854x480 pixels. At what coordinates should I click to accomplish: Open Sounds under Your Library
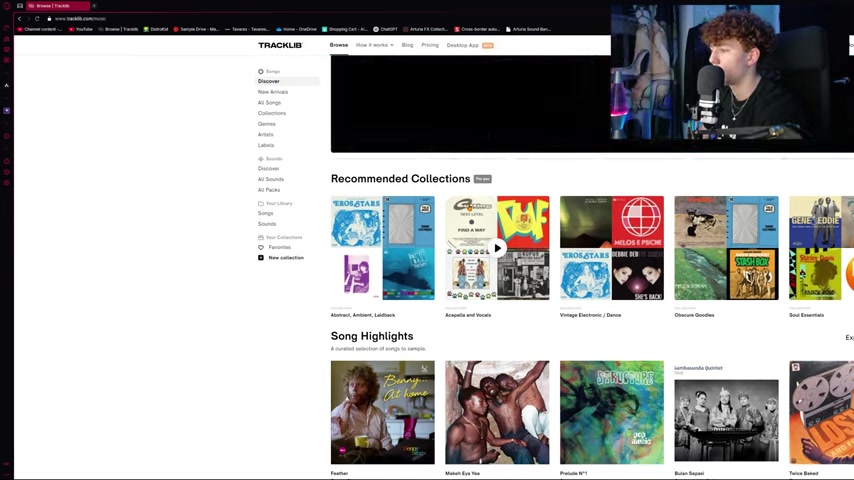[x=267, y=224]
